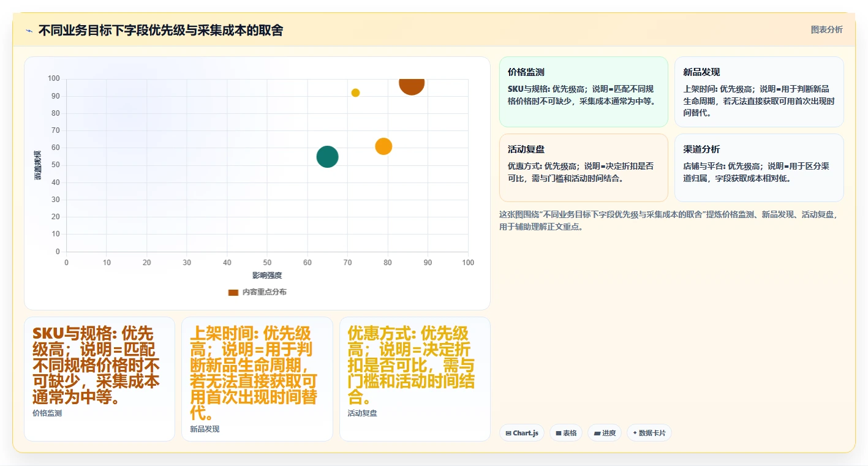Click the Chart.js tag
868x466 pixels.
(522, 433)
